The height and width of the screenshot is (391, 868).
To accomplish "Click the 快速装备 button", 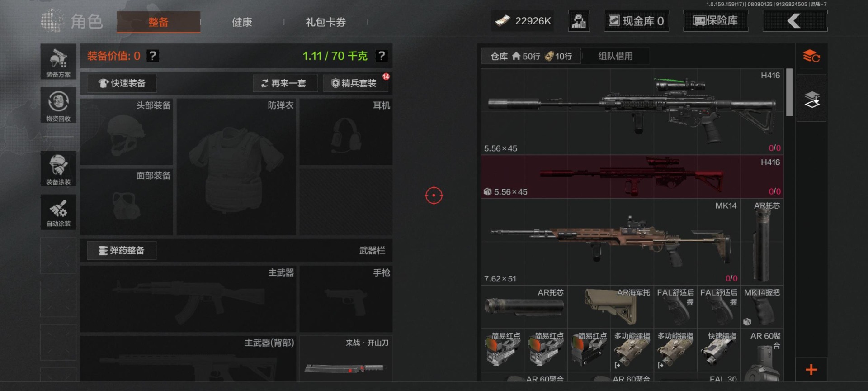I will (x=122, y=83).
